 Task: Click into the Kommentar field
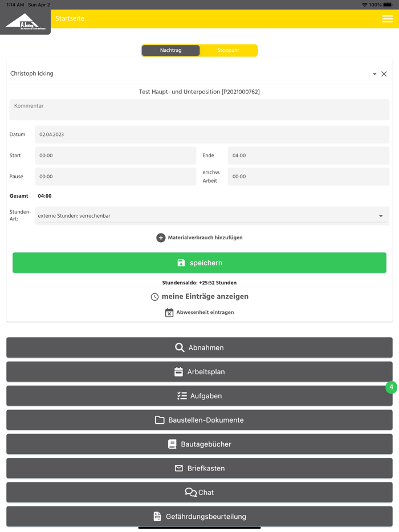(199, 109)
